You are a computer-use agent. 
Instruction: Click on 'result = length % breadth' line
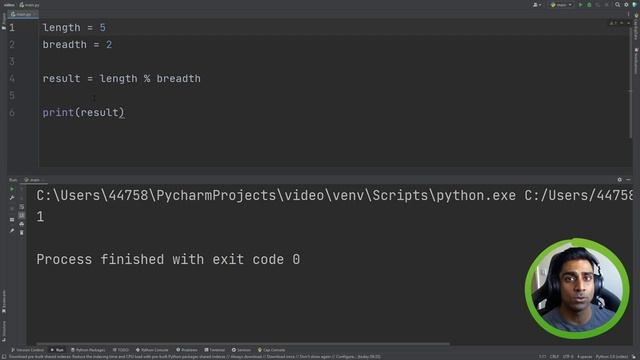(122, 78)
